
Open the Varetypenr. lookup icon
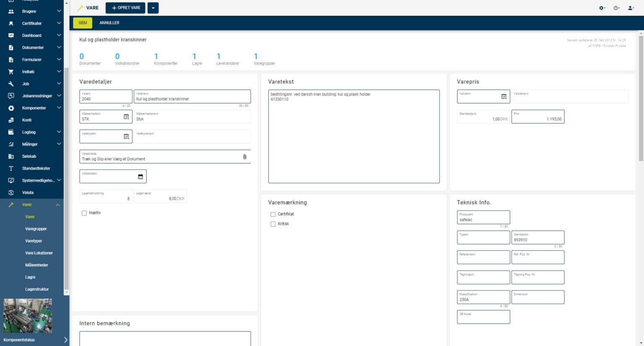[126, 137]
